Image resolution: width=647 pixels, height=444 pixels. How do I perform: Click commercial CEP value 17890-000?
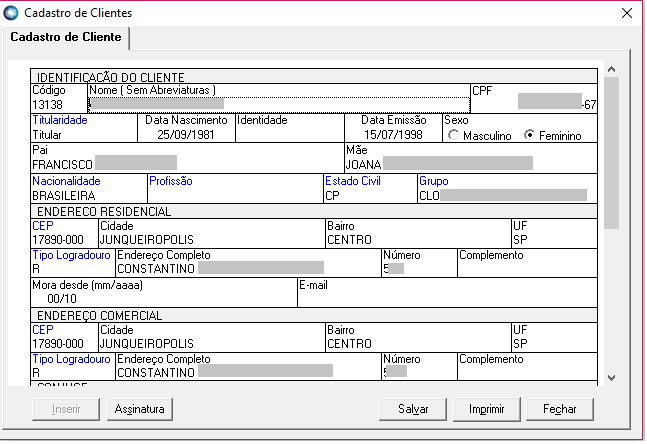(58, 344)
